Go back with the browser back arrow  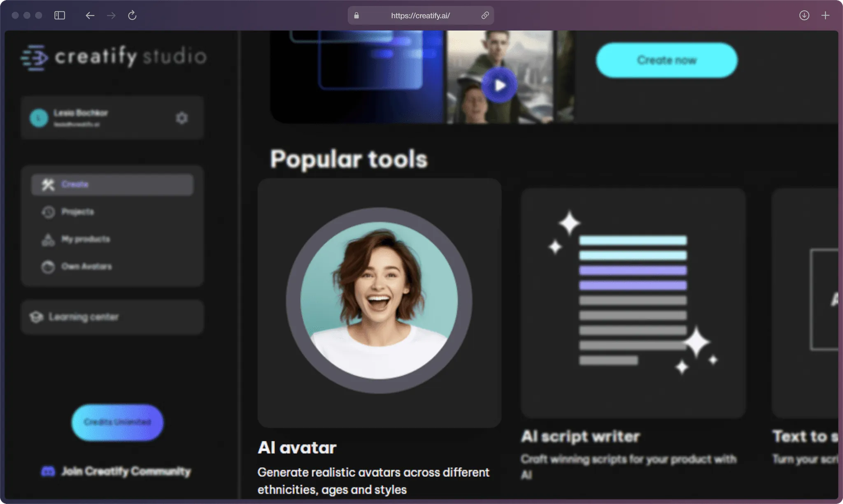point(90,15)
